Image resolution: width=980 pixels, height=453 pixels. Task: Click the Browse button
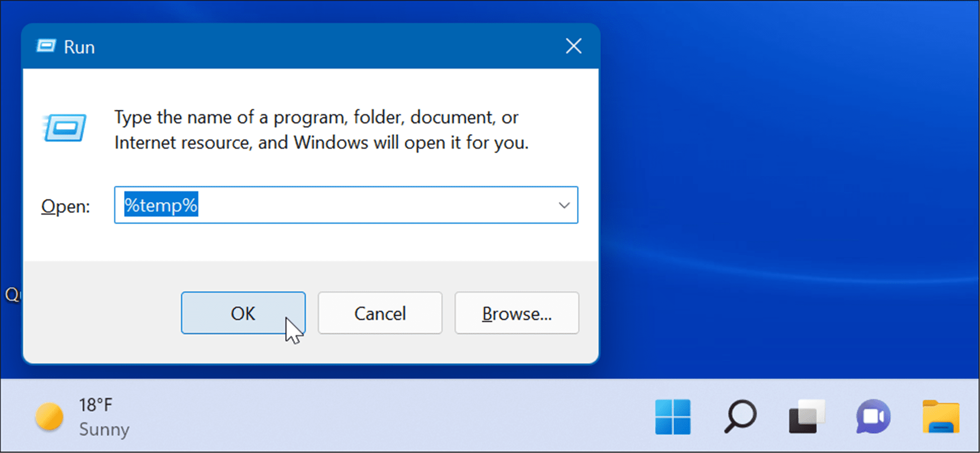click(517, 313)
